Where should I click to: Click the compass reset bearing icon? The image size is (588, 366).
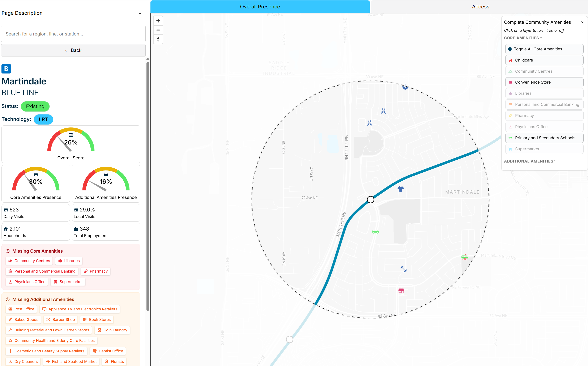point(158,39)
